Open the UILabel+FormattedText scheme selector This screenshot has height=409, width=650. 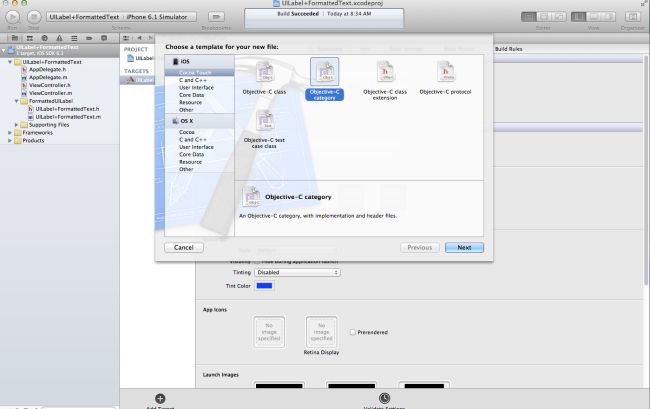[x=84, y=17]
